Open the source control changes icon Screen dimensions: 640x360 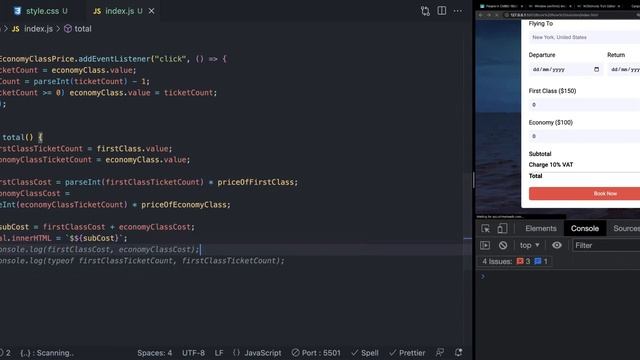[x=425, y=11]
